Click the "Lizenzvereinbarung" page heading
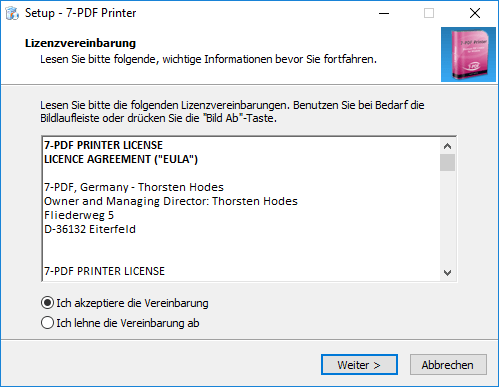The image size is (499, 387). point(80,43)
